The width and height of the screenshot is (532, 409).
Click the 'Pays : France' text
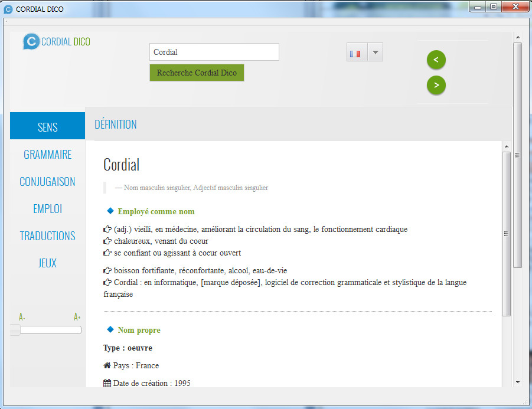coord(136,365)
